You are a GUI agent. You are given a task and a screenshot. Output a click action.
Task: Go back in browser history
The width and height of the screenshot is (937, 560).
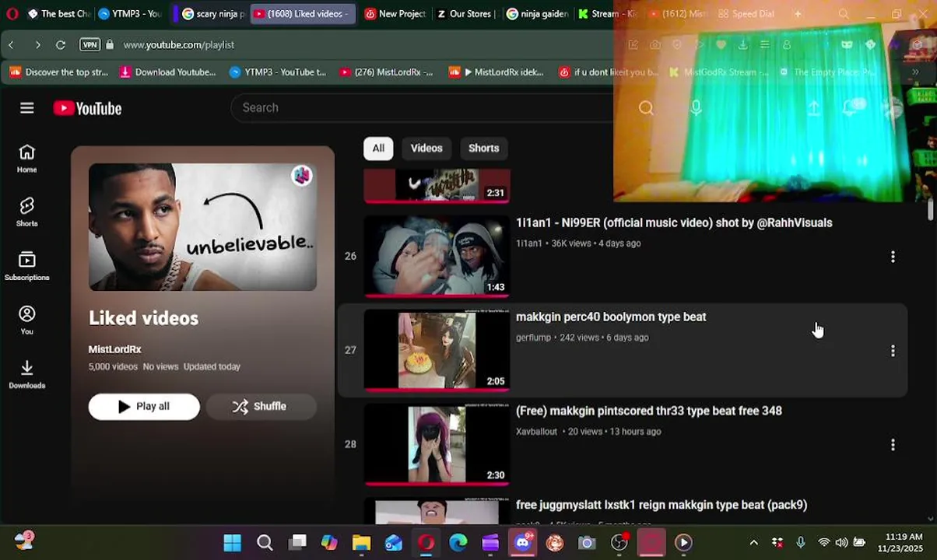12,45
